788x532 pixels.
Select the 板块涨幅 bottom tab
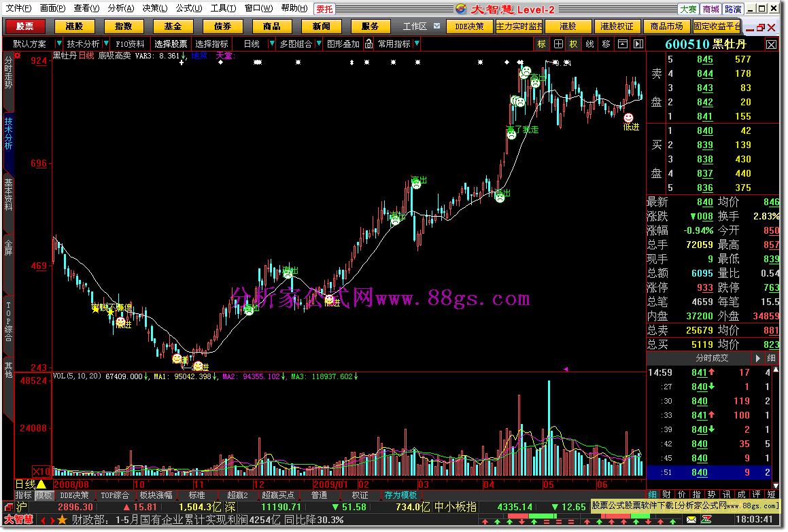(156, 495)
